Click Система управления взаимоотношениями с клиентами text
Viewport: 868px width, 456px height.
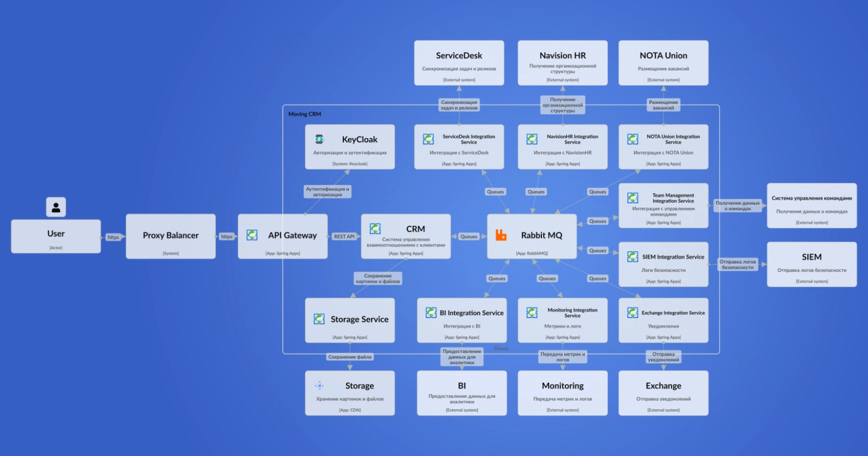(x=406, y=242)
